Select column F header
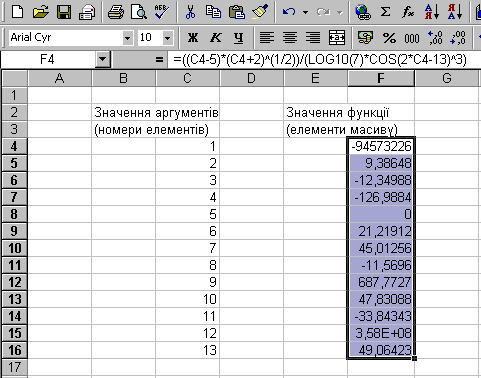The width and height of the screenshot is (481, 378). pyautogui.click(x=381, y=78)
